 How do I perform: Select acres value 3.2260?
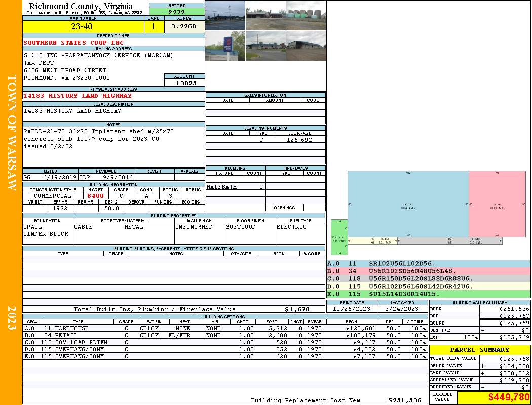(183, 26)
